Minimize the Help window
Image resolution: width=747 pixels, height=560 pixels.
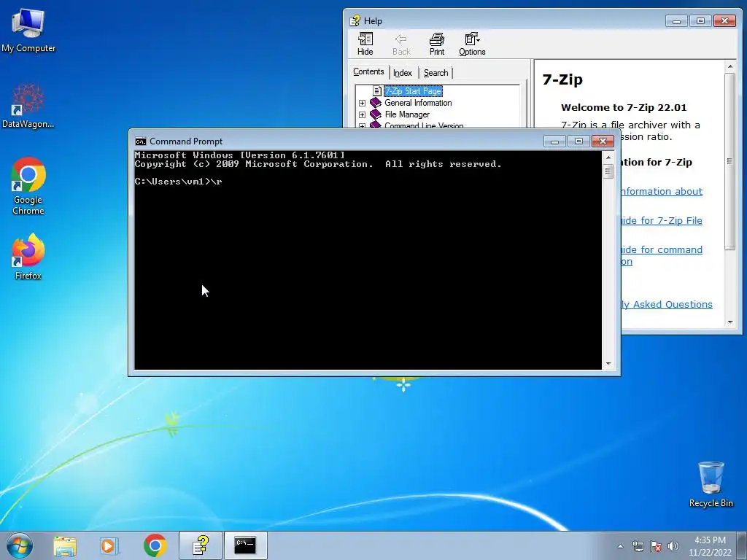[x=676, y=21]
